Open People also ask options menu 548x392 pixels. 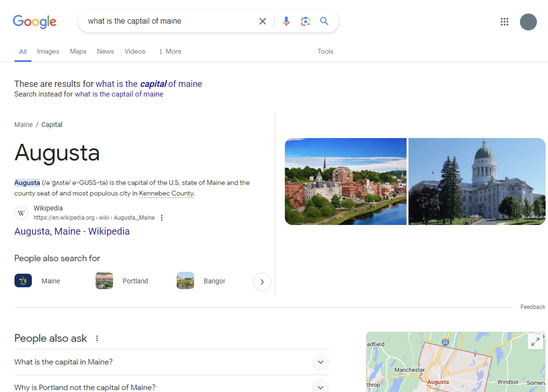(97, 338)
